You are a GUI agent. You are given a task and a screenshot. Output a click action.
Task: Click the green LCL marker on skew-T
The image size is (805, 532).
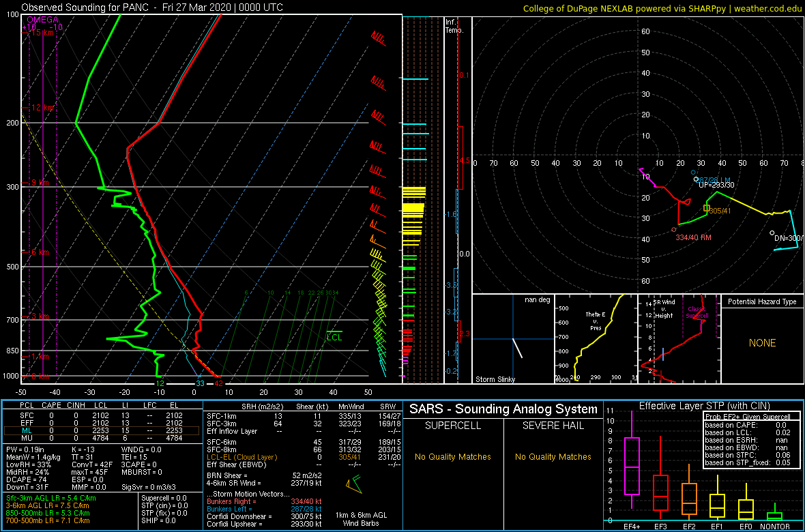click(x=335, y=336)
